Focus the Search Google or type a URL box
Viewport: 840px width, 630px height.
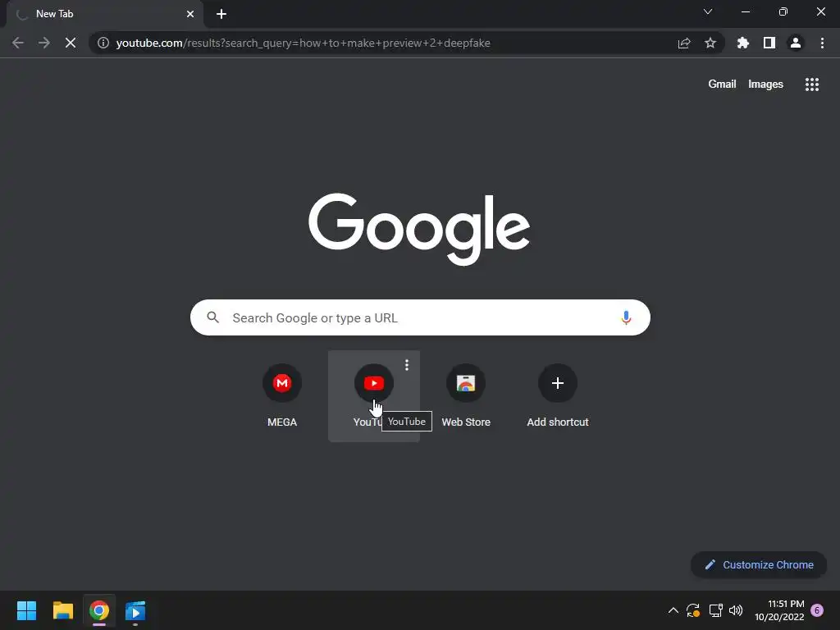click(420, 317)
